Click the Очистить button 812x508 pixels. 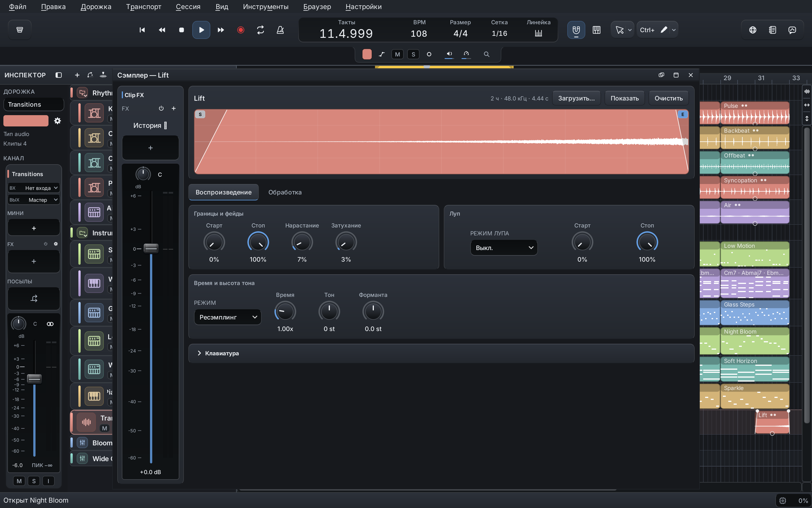click(x=668, y=98)
